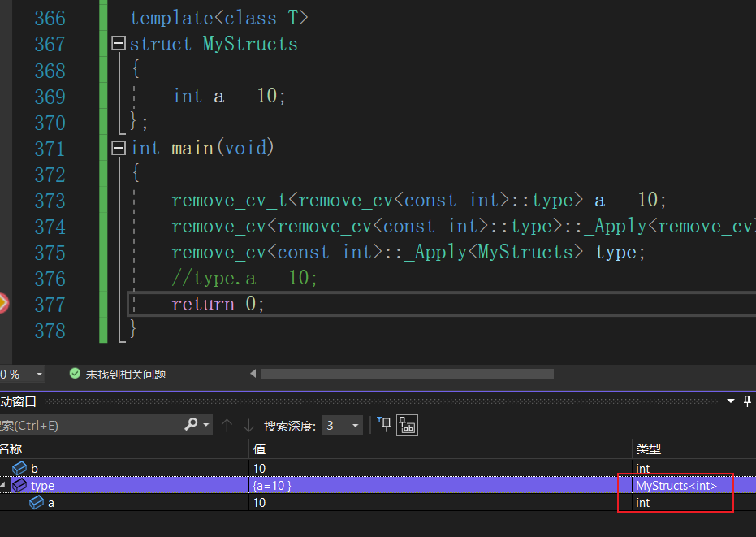Viewport: 756px width, 537px height.
Task: Click line number 373
Action: tap(50, 201)
